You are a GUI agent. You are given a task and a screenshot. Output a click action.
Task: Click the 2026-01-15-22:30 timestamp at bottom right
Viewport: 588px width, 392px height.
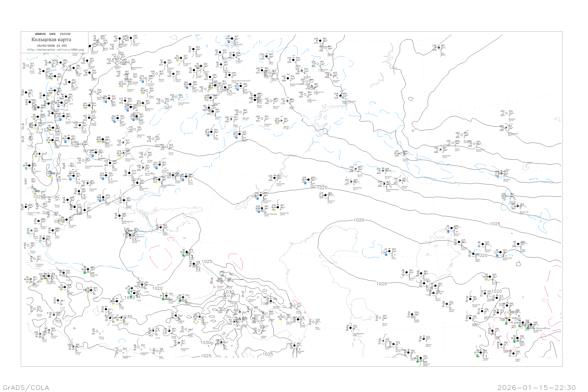click(536, 387)
